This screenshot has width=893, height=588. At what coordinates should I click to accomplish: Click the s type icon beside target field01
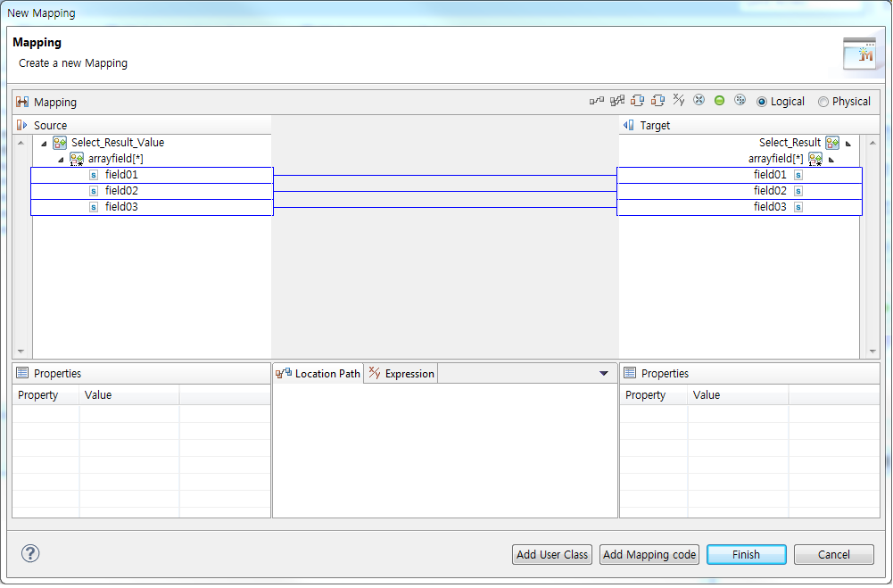coord(797,174)
